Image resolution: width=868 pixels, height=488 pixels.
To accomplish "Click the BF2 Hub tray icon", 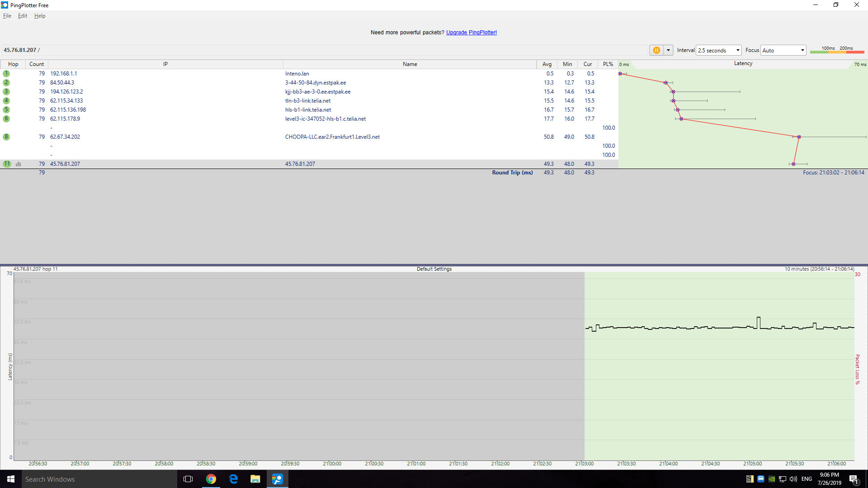I will pyautogui.click(x=750, y=479).
